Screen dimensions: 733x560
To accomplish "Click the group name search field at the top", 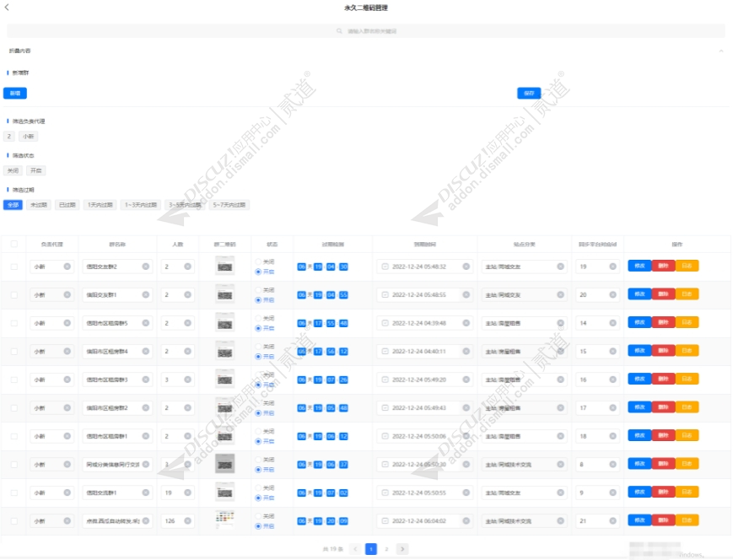I will pos(366,31).
